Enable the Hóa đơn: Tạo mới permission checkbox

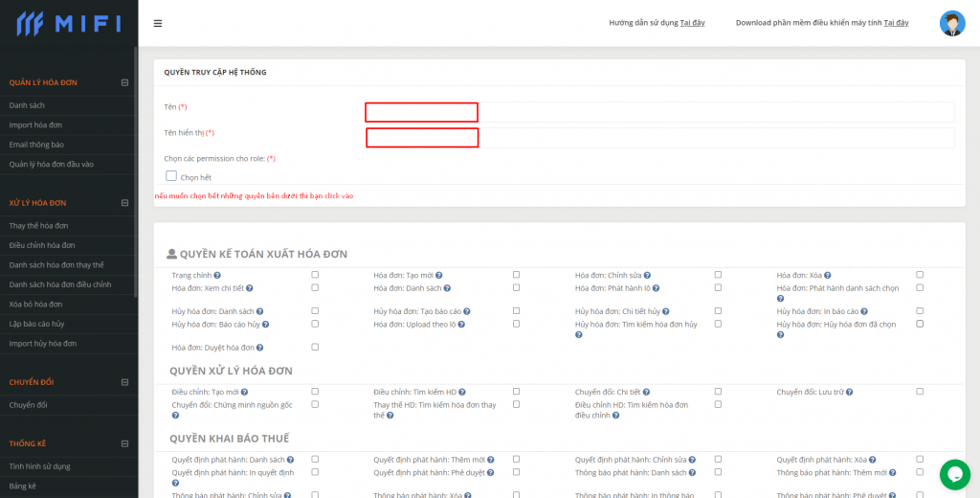pos(516,275)
